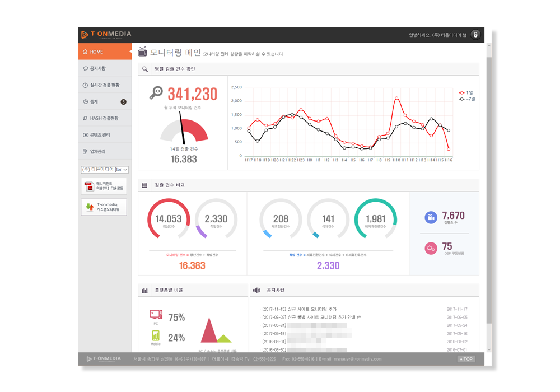Viewport: 560px width, 392px height.
Task: Click the red peak point at H10
Action: (x=396, y=98)
